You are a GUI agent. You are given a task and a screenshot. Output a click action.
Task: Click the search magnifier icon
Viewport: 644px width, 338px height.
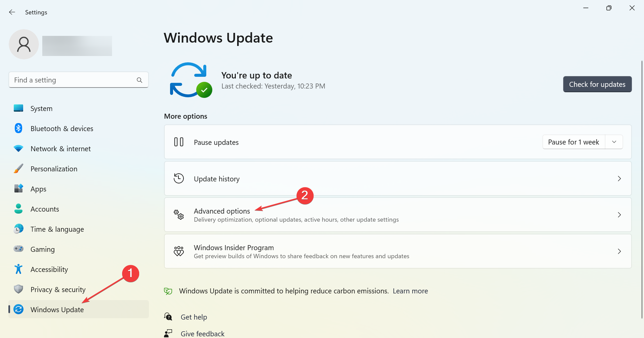coord(139,80)
